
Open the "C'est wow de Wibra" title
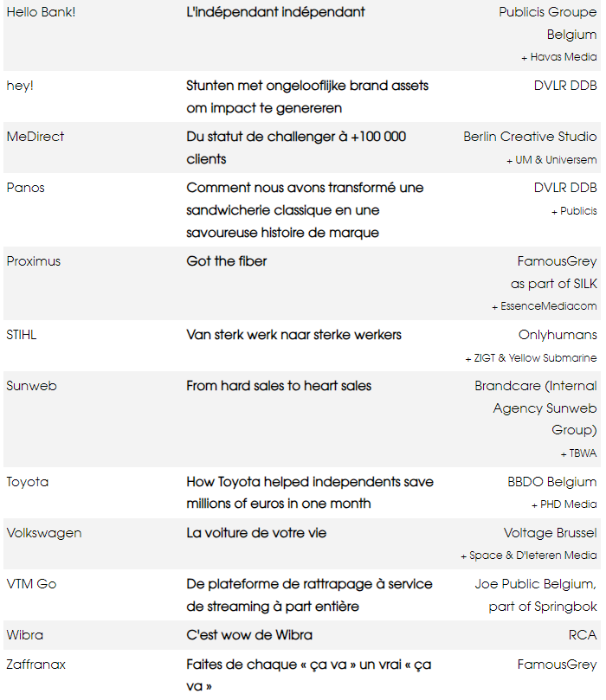[249, 635]
